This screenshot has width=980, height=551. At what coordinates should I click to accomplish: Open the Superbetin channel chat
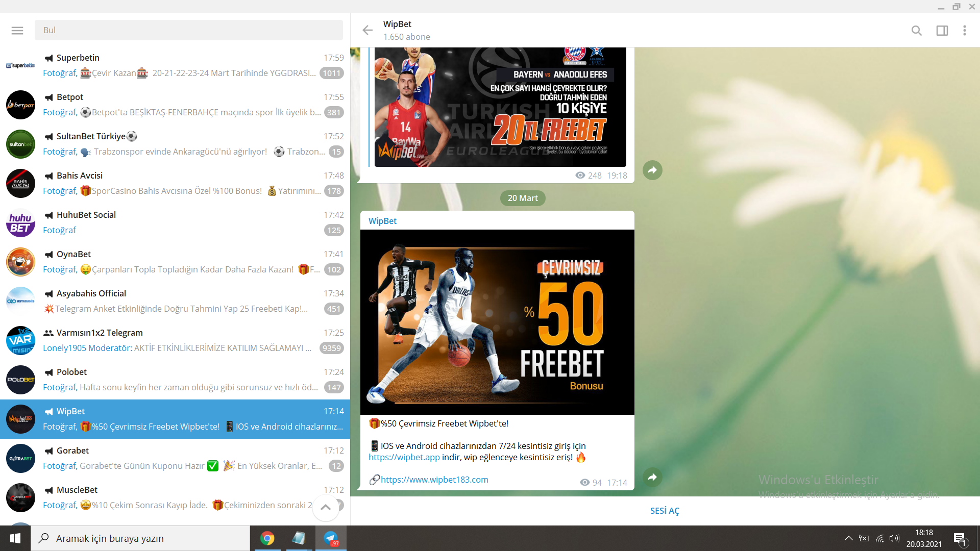[175, 65]
